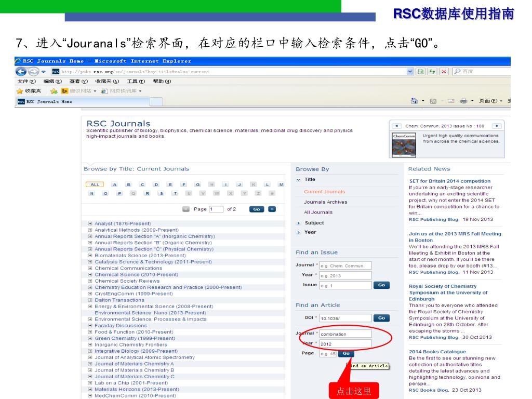This screenshot has height=399, width=532.
Task: Filter journals by letter P
Action: point(119,193)
